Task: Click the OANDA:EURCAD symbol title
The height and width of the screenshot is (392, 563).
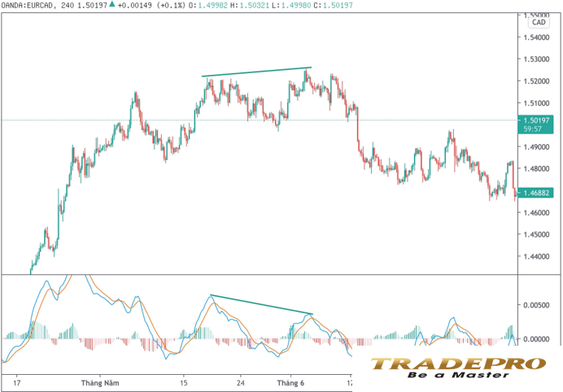Action: pyautogui.click(x=28, y=6)
